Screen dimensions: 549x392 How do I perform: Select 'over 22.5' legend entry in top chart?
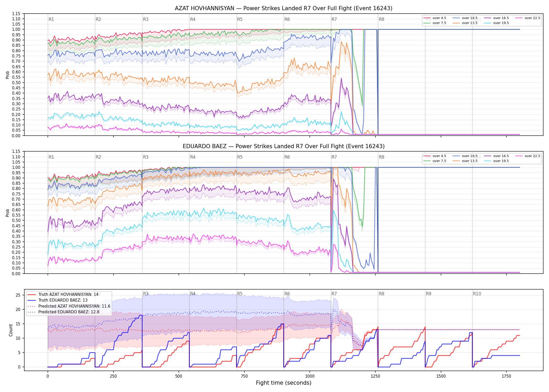click(x=528, y=18)
